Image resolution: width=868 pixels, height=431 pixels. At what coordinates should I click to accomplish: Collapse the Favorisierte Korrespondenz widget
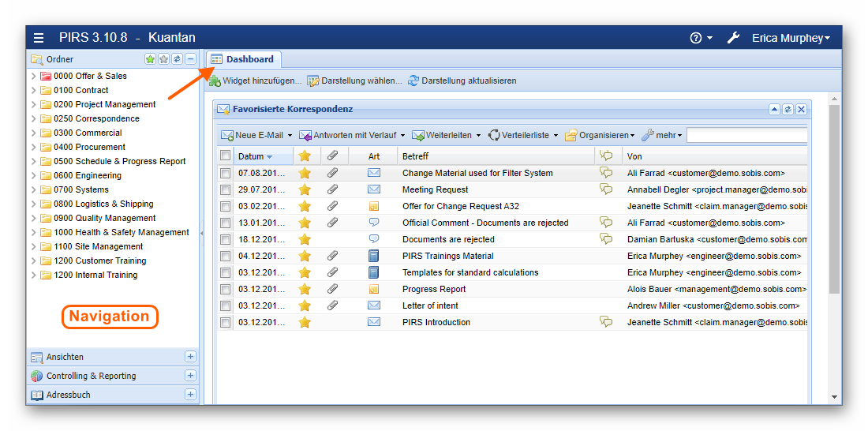774,109
